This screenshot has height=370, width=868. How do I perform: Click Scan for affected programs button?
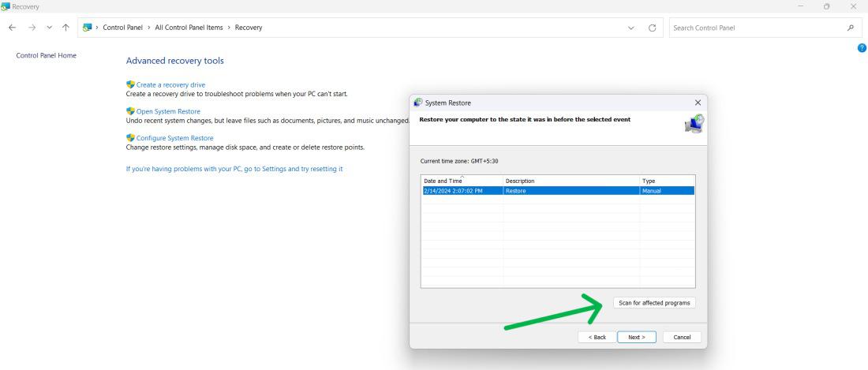coord(654,303)
